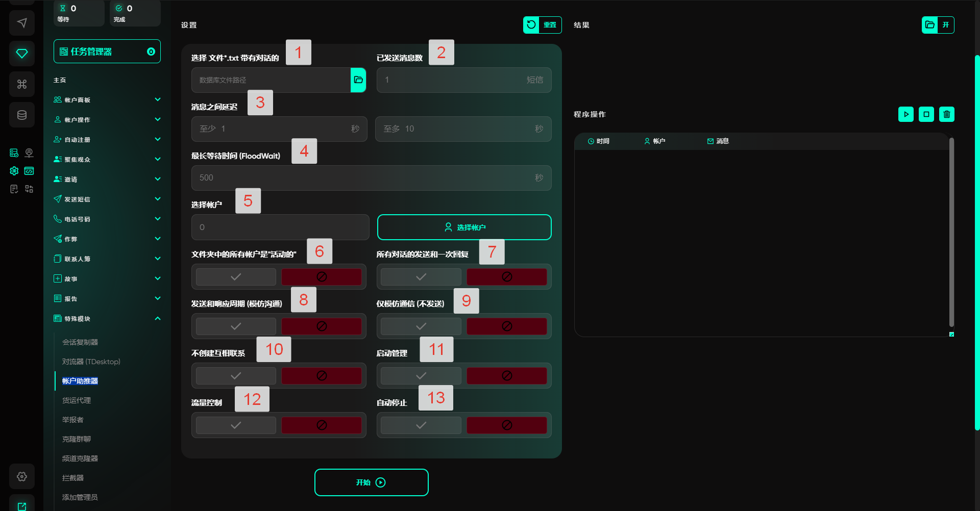The image size is (980, 511).
Task: Open the 会话复制器 submenu item
Action: (x=80, y=342)
